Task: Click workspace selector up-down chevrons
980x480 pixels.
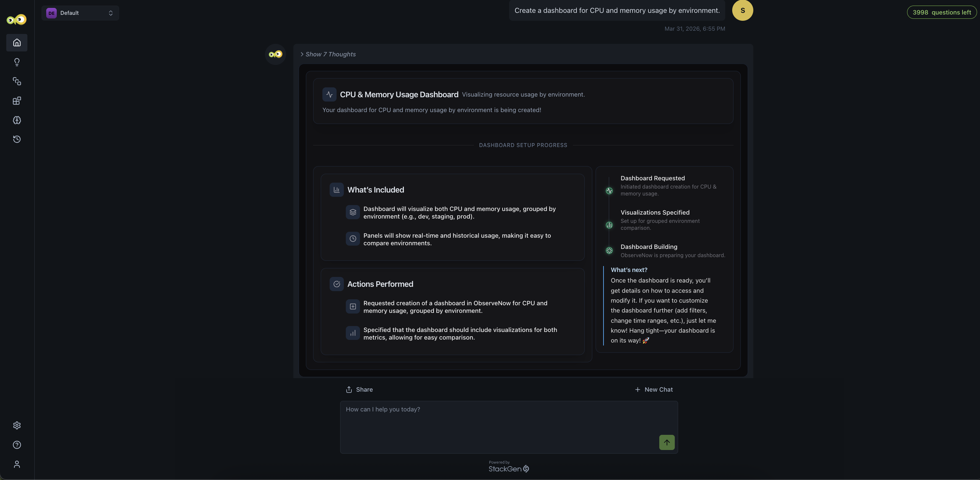Action: click(x=111, y=13)
